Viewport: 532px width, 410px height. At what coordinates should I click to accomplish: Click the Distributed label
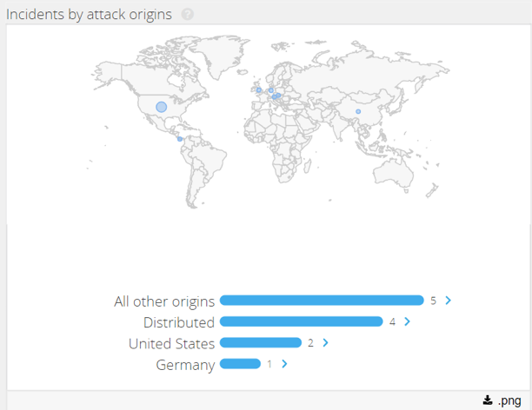pyautogui.click(x=179, y=322)
